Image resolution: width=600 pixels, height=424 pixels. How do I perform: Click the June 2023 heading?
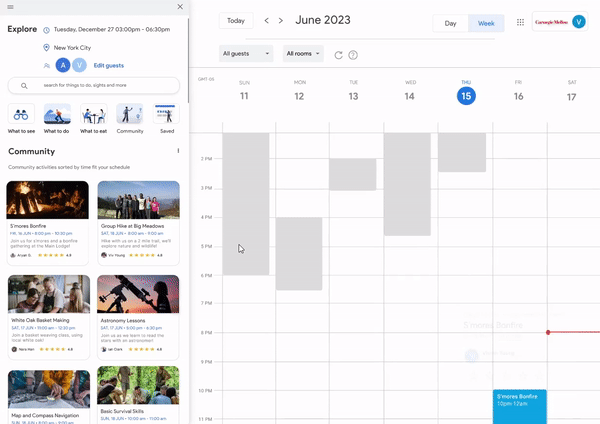[x=323, y=20]
